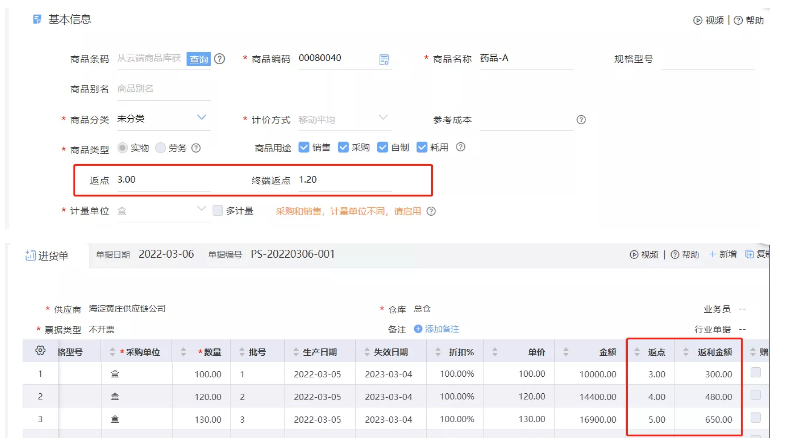This screenshot has width=789, height=446.
Task: Click the 返点 field showing 3.00
Action: 164,180
